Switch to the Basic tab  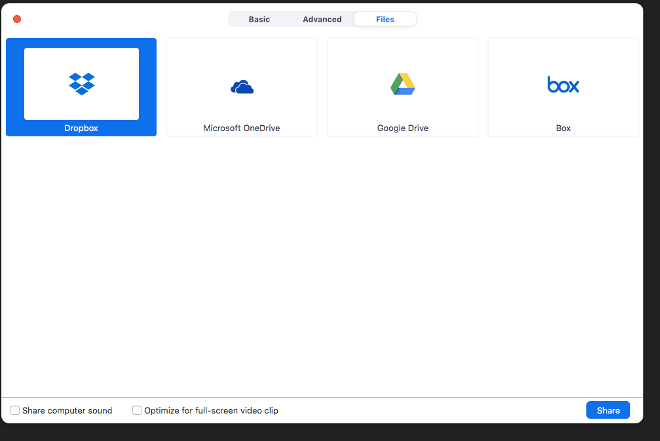point(259,19)
